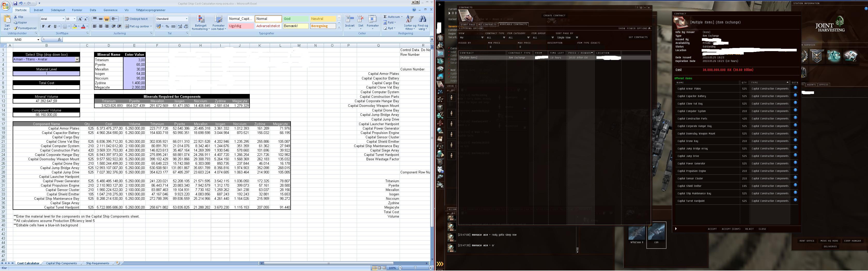Open Find og vælg binoculars menu
This screenshot has width=868, height=271.
[x=423, y=22]
